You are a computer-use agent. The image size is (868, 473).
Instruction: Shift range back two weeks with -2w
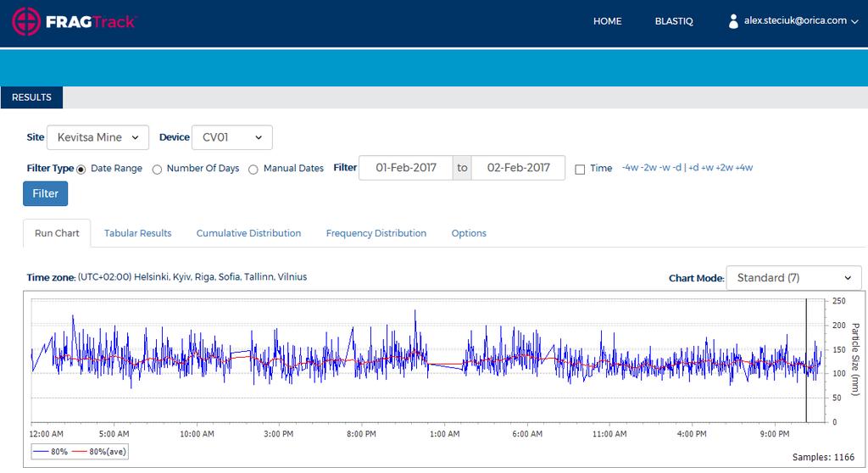pos(648,168)
